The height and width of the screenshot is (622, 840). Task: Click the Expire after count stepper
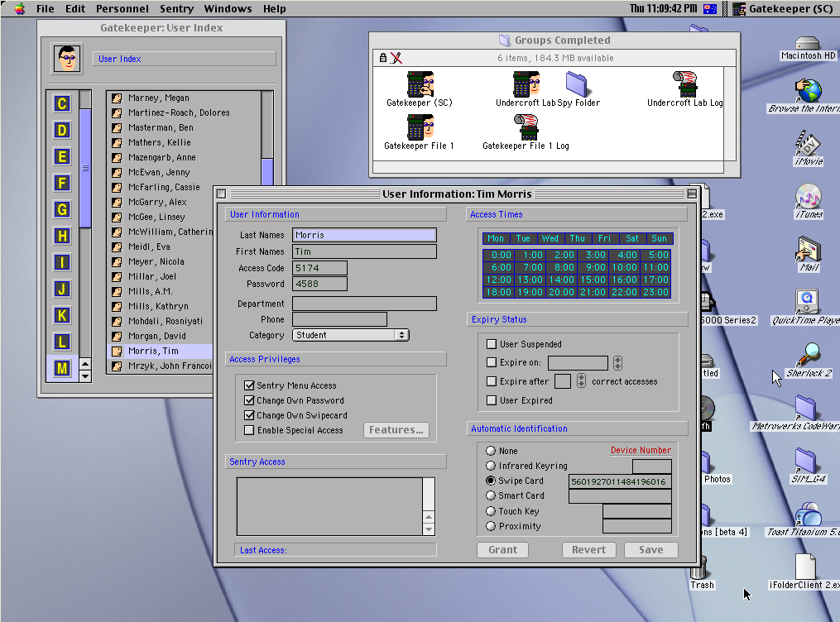tap(581, 381)
